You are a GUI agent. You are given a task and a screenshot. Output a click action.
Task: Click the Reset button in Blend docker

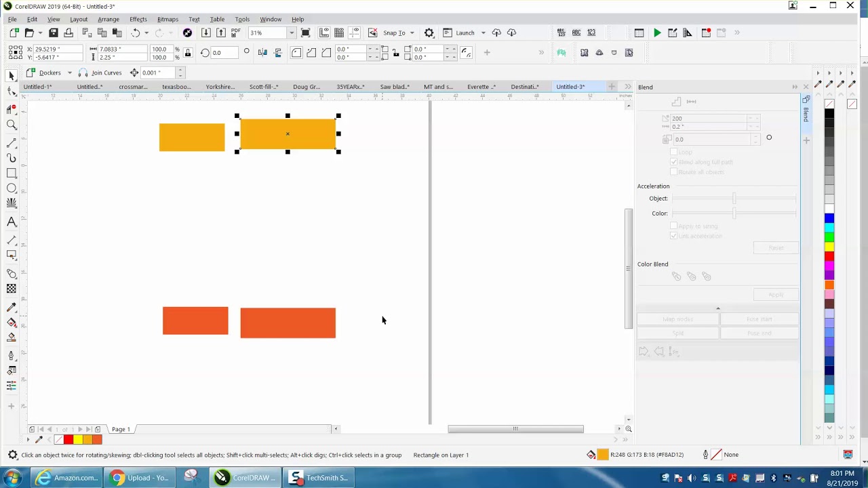coord(776,248)
